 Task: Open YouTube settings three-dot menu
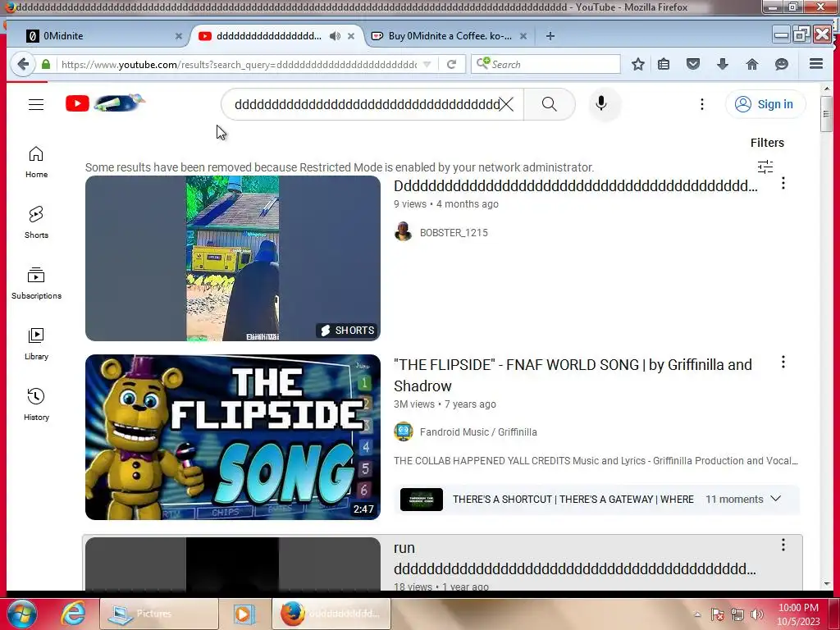click(702, 104)
